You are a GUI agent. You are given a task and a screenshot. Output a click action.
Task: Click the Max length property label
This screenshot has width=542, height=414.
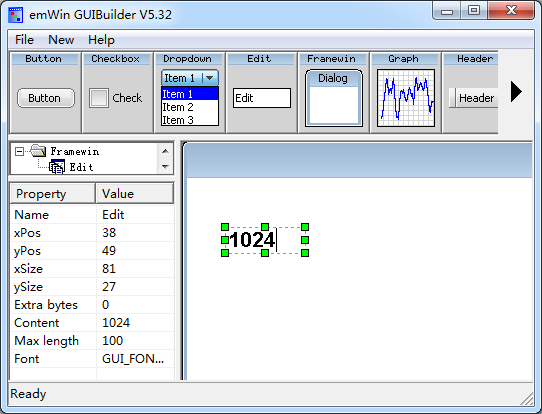47,341
